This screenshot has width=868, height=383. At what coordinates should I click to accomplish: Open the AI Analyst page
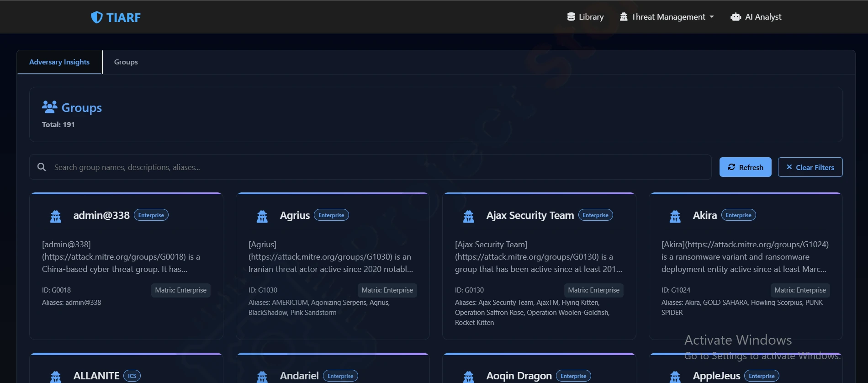coord(756,17)
